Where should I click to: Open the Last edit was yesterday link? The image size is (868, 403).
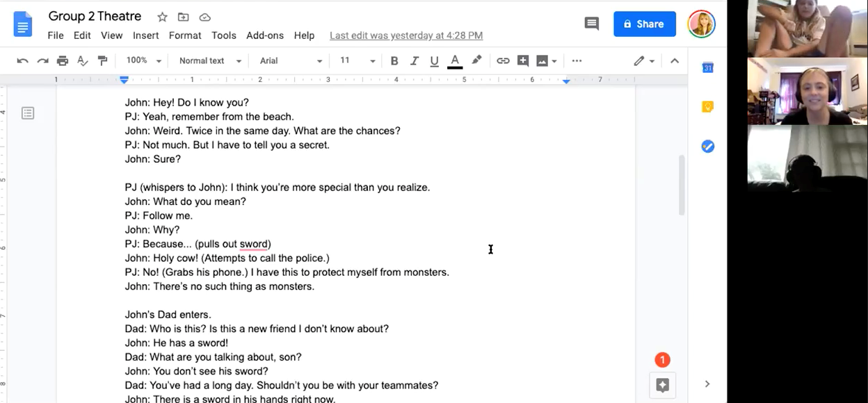(406, 35)
